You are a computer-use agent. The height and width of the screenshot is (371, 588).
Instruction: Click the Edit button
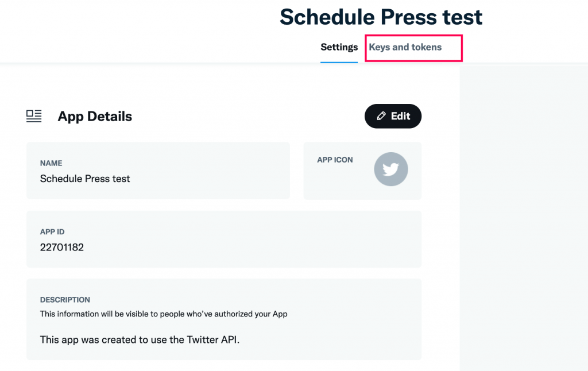pos(393,116)
